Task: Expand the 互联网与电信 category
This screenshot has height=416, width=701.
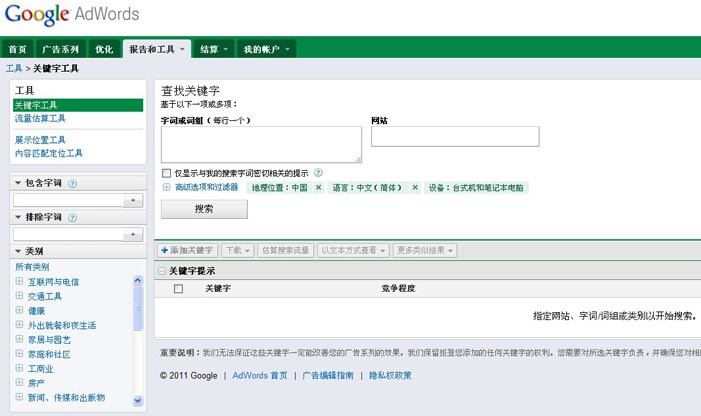Action: coord(19,282)
